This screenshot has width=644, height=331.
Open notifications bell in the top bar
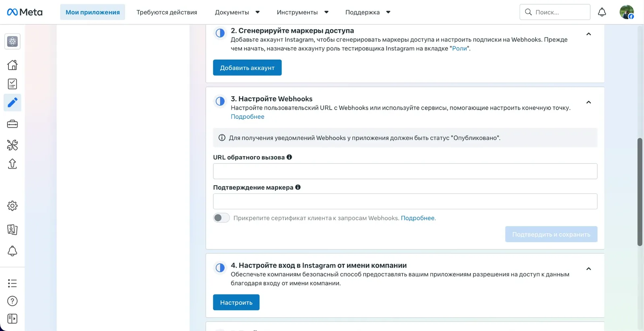602,12
